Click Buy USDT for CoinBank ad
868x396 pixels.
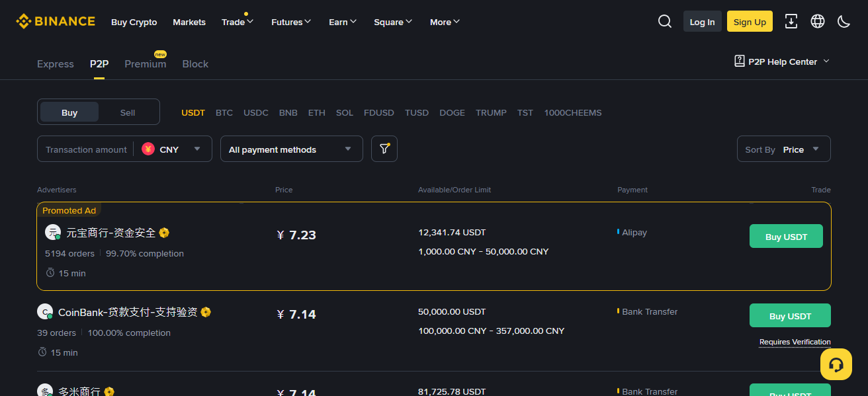[x=790, y=315]
